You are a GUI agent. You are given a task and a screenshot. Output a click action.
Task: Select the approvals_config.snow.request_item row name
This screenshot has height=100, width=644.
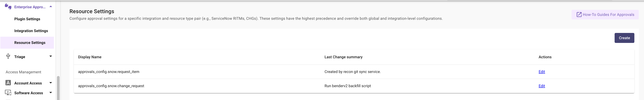(108, 72)
